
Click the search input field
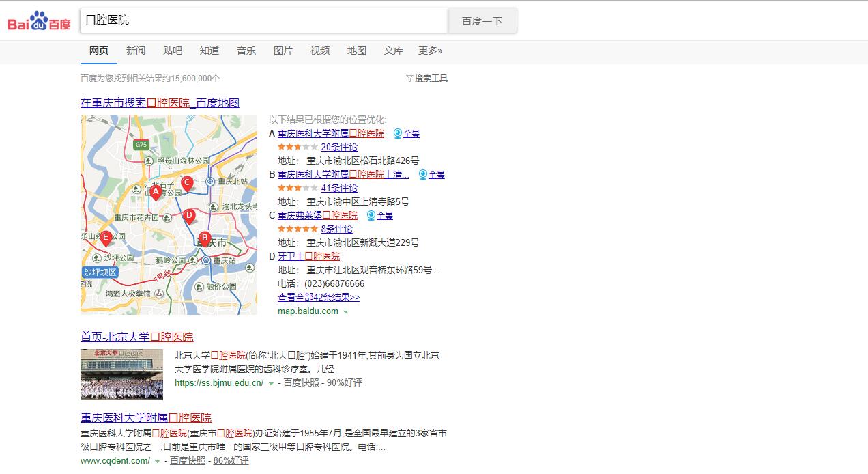263,20
